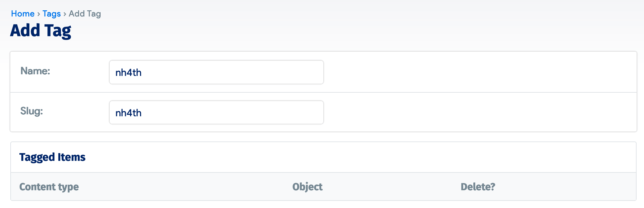The image size is (644, 208).
Task: Click the first breadcrumb separator after Home
Action: [x=39, y=14]
